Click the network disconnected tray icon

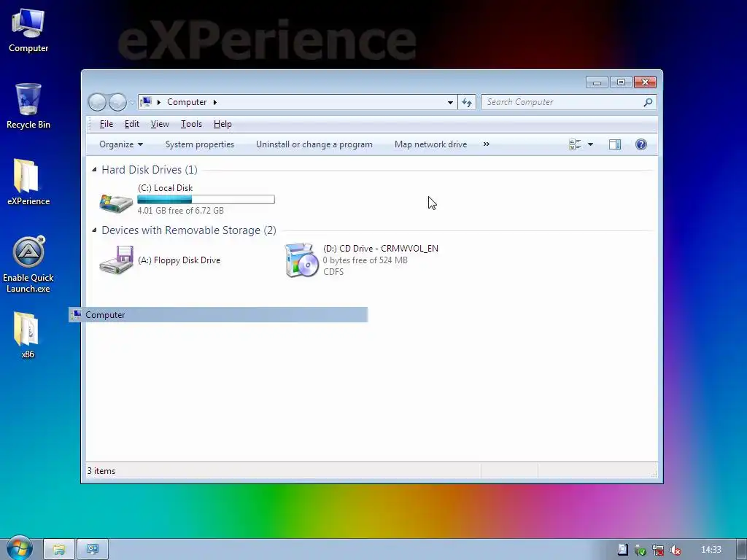[658, 551]
